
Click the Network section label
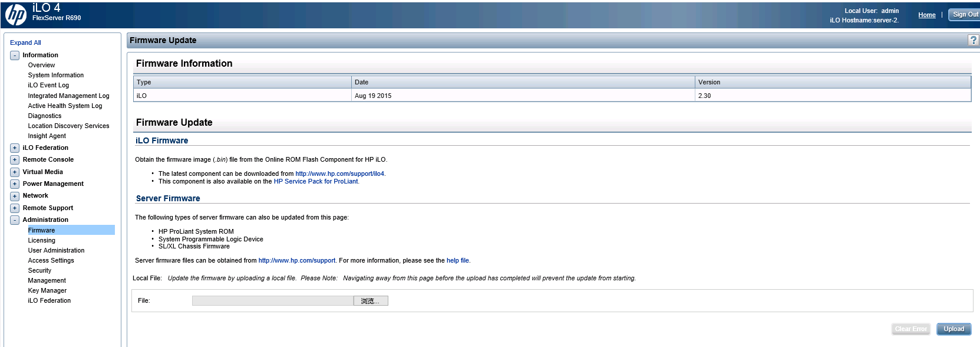click(35, 195)
